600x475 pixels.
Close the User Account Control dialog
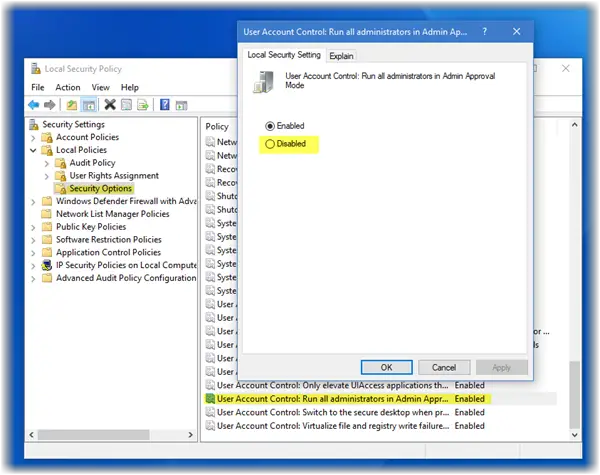click(517, 31)
